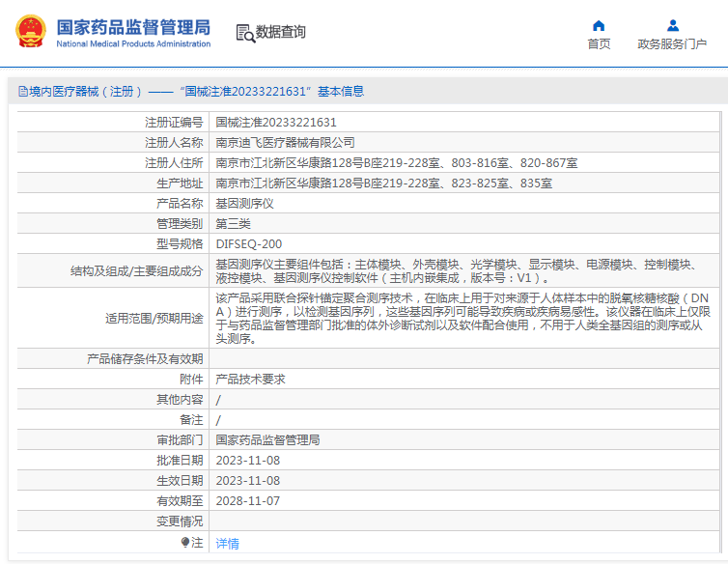
Task: Click the 政务服务门户 user icon
Action: point(673,25)
